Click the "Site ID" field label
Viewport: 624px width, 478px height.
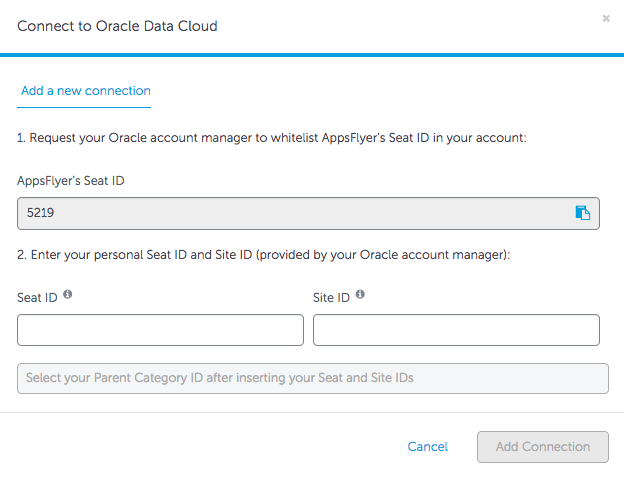click(x=331, y=297)
